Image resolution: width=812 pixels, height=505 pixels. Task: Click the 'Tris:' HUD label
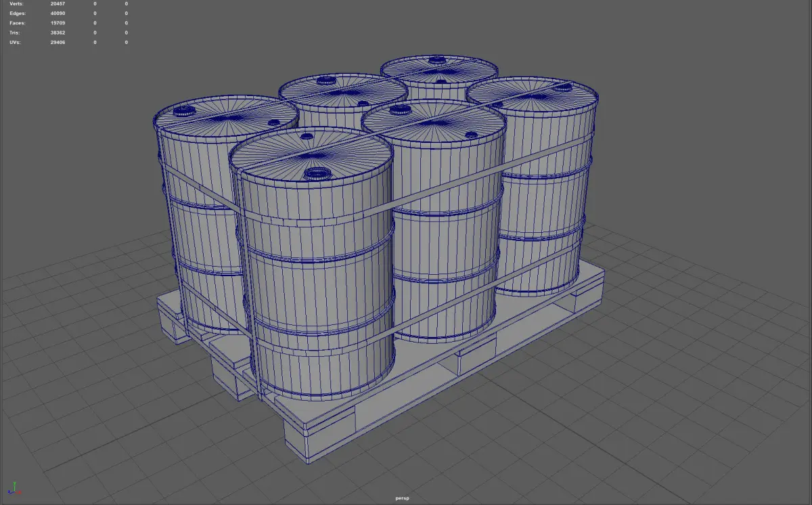click(x=16, y=32)
